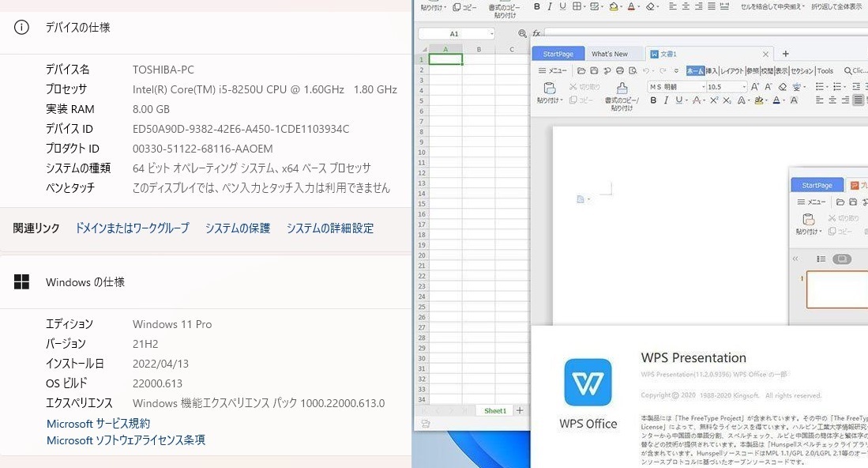Screen dimensions: 868x468
Task: Expand the A1 name box dropdown
Action: click(x=491, y=34)
